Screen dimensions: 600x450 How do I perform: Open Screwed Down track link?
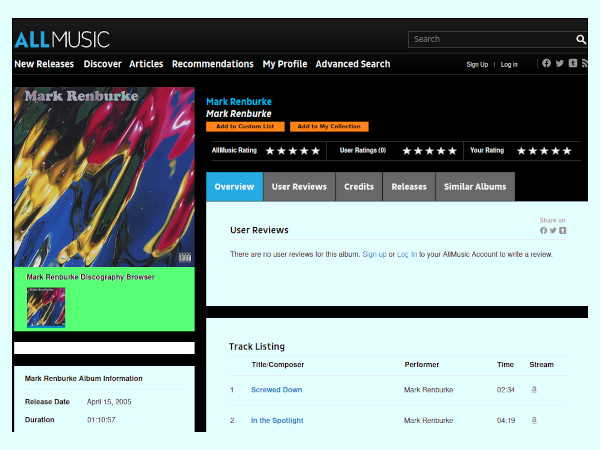pyautogui.click(x=276, y=390)
